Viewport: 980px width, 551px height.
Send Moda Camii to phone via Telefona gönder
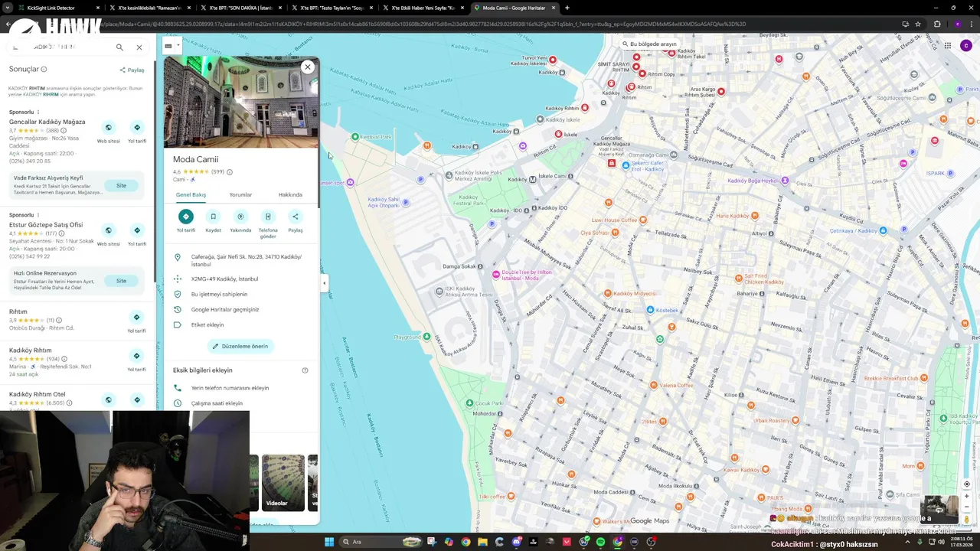coord(267,217)
